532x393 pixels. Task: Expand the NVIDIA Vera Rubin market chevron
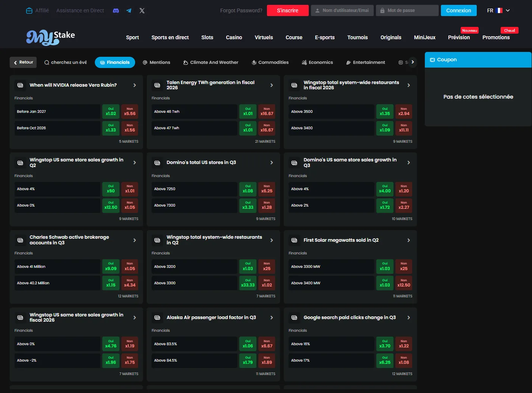point(135,85)
